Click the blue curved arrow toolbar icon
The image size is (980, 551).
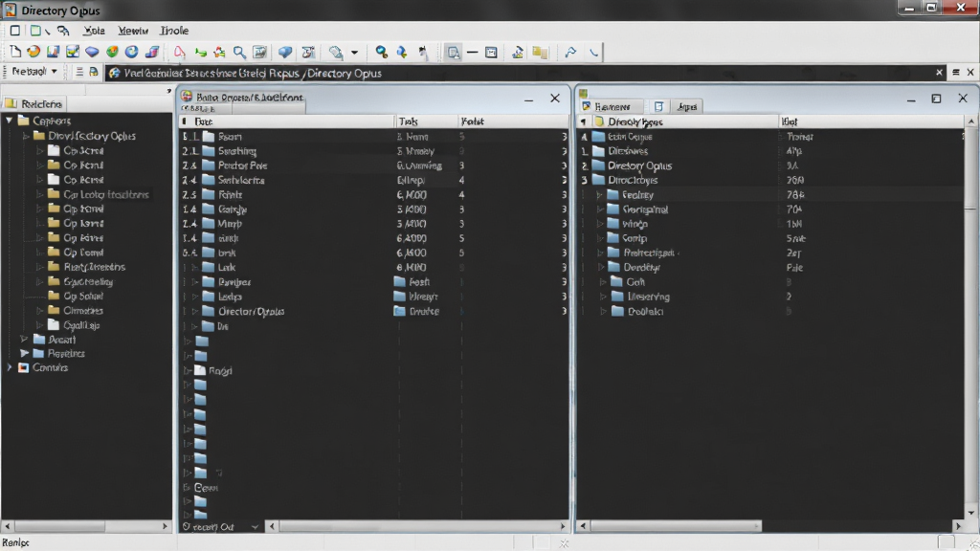pyautogui.click(x=402, y=53)
